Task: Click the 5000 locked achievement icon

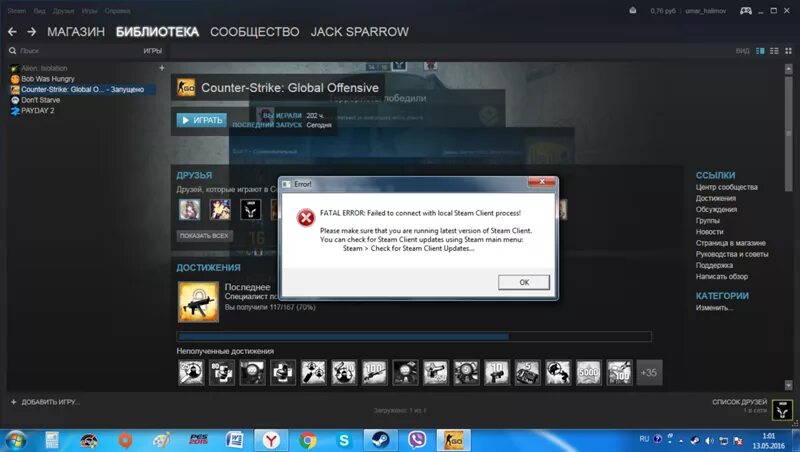Action: [588, 373]
